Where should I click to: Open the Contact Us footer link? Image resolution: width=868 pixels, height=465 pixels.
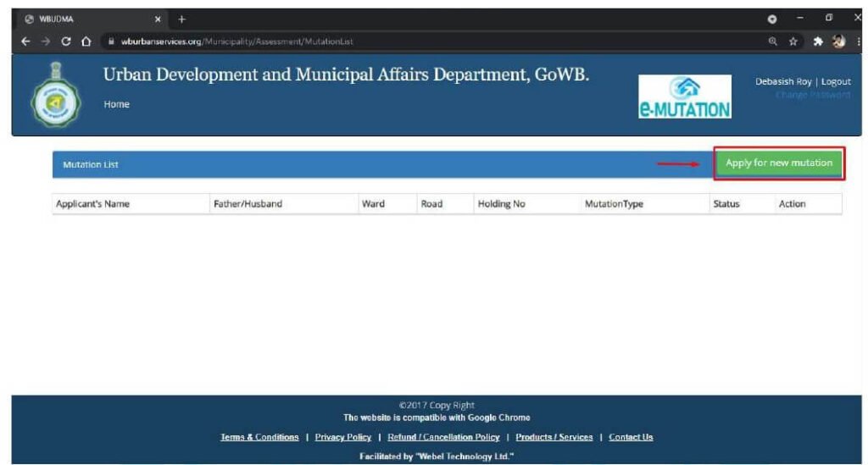tap(631, 437)
